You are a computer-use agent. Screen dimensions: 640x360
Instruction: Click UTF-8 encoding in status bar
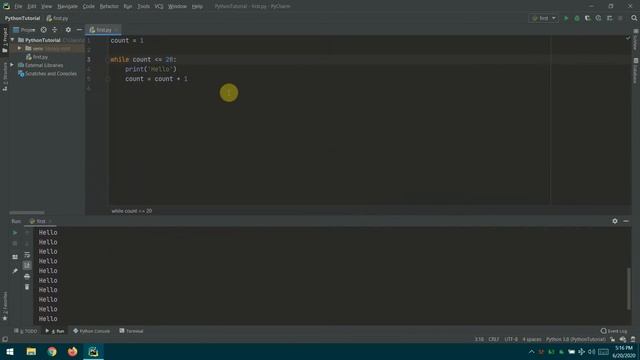pyautogui.click(x=511, y=340)
